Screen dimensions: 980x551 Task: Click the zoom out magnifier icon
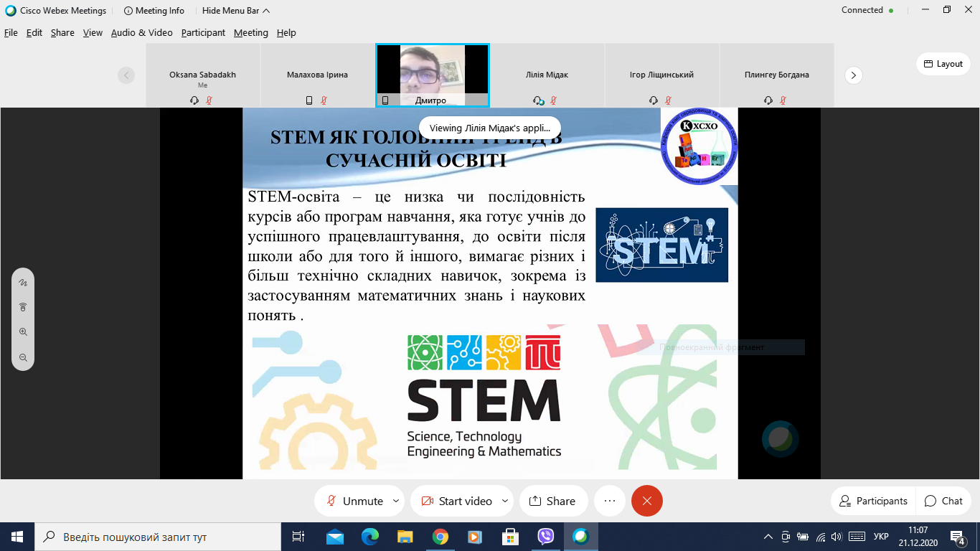point(23,357)
